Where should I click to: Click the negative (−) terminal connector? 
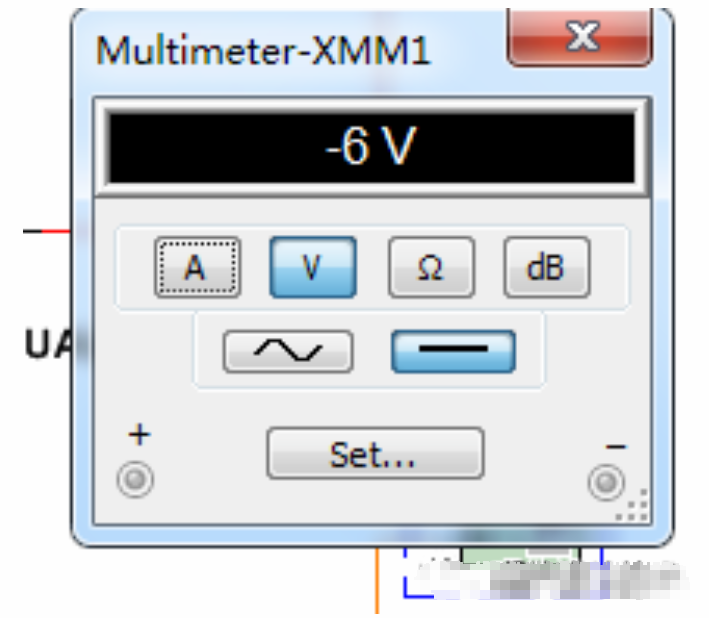click(x=605, y=483)
